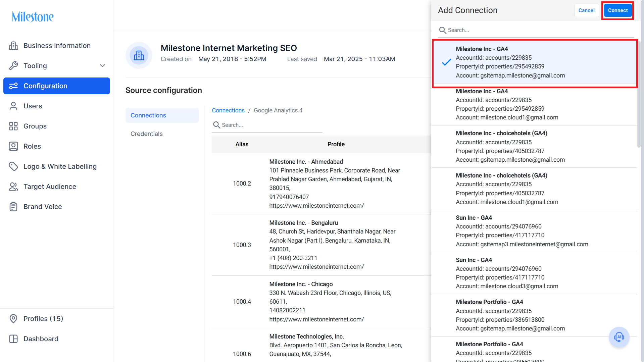Select Milestone Portfolio - GA4 gsitemap.milestone account
This screenshot has width=644, height=362.
[x=534, y=315]
